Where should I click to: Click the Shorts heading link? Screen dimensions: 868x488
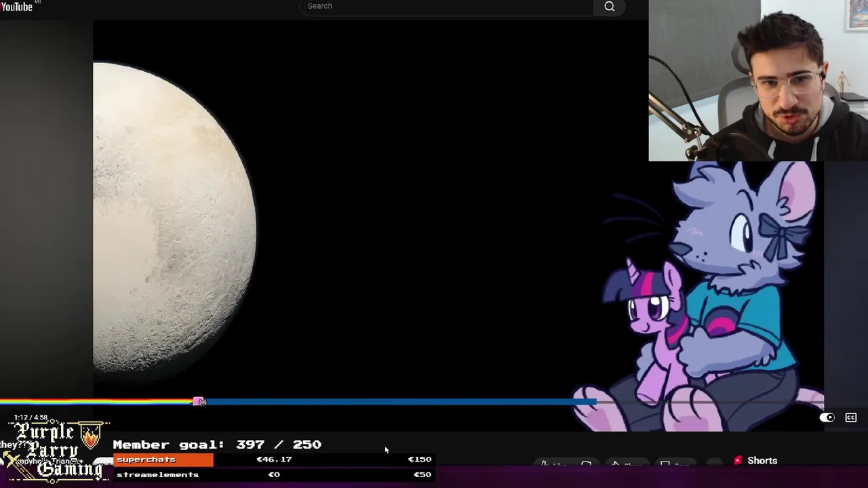pyautogui.click(x=762, y=460)
